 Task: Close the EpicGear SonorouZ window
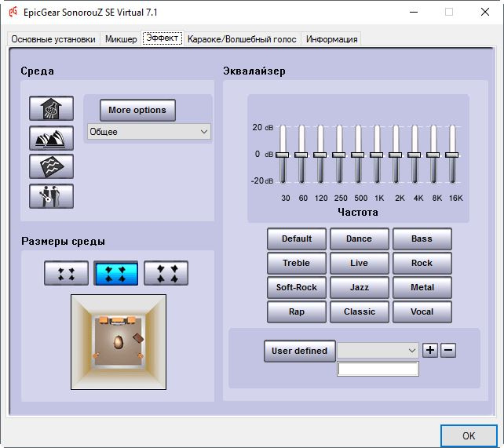click(485, 13)
